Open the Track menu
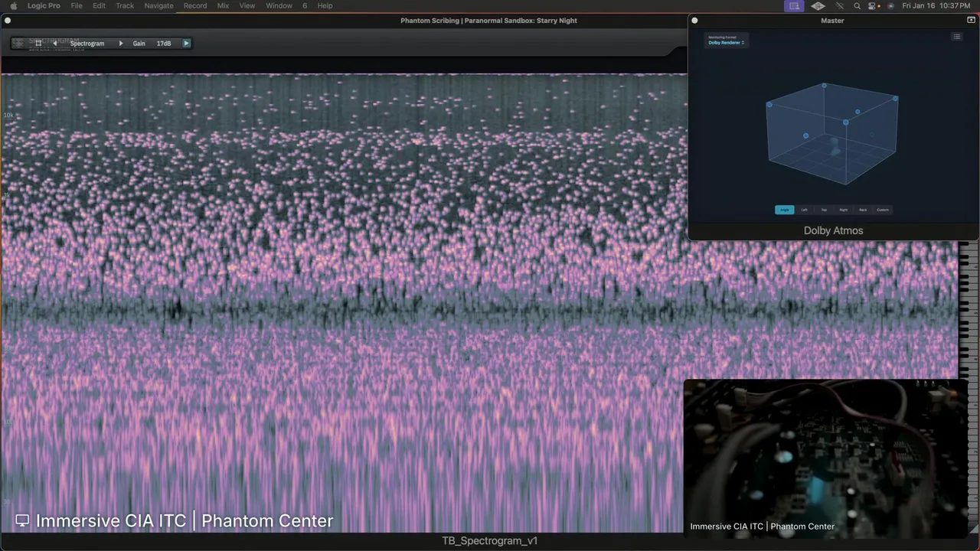Image resolution: width=980 pixels, height=551 pixels. (125, 5)
